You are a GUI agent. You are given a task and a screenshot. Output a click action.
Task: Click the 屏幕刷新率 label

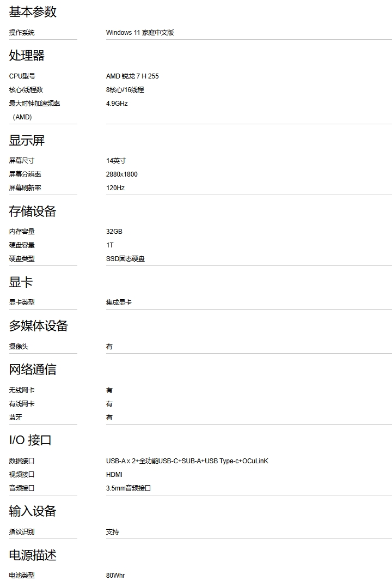25,188
